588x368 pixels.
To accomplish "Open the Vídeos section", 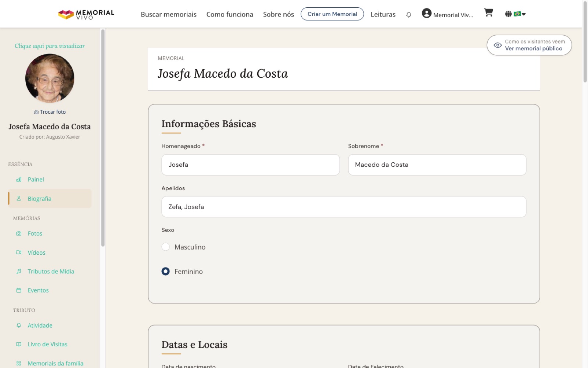I will (50, 252).
